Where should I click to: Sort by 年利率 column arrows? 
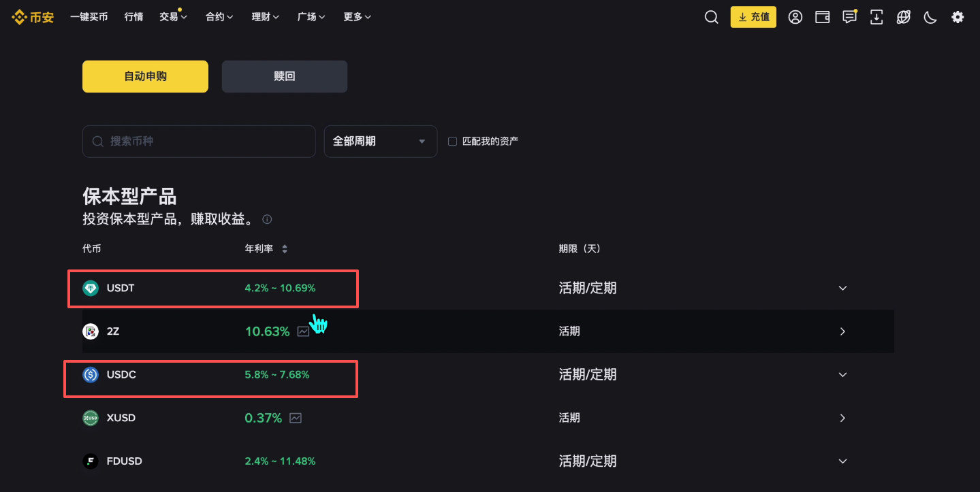[285, 249]
